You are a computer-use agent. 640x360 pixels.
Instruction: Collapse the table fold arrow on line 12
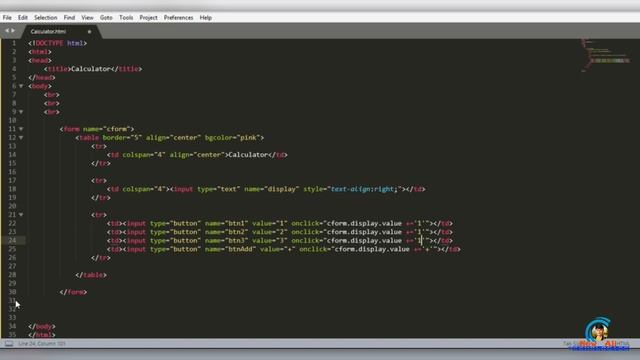click(21, 138)
